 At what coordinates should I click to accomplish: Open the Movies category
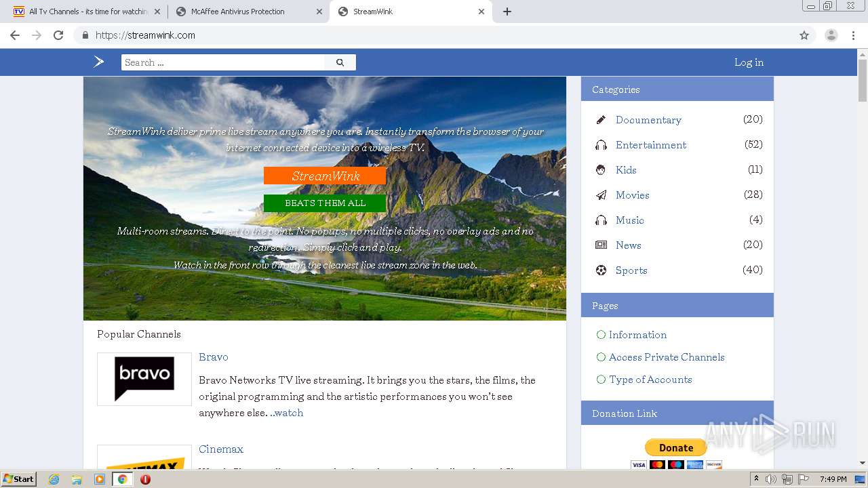pos(633,195)
